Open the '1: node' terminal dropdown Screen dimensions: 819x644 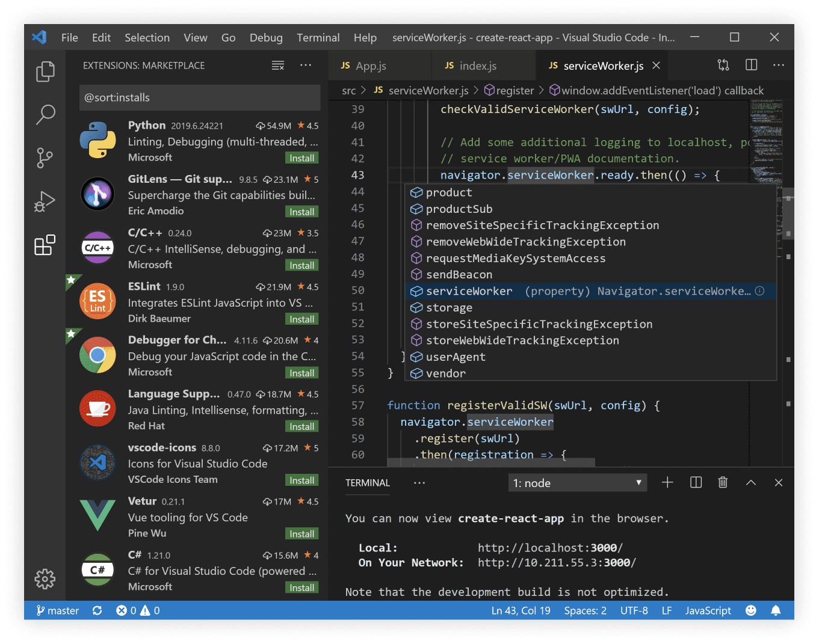click(x=577, y=482)
